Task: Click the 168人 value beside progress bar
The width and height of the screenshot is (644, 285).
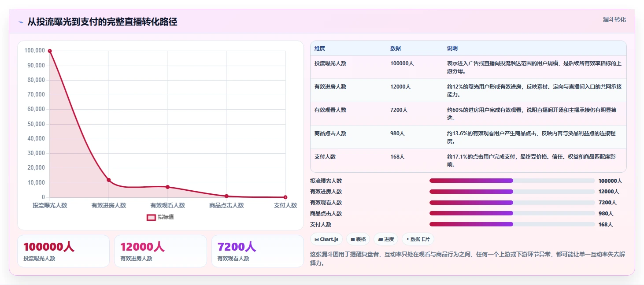Action: tap(606, 224)
